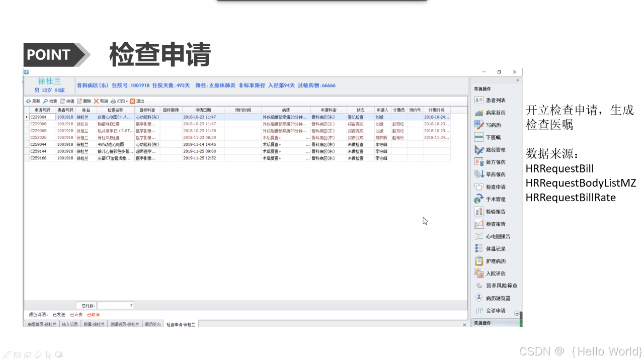Expand the sidebar's round down-arrow button

tap(517, 313)
